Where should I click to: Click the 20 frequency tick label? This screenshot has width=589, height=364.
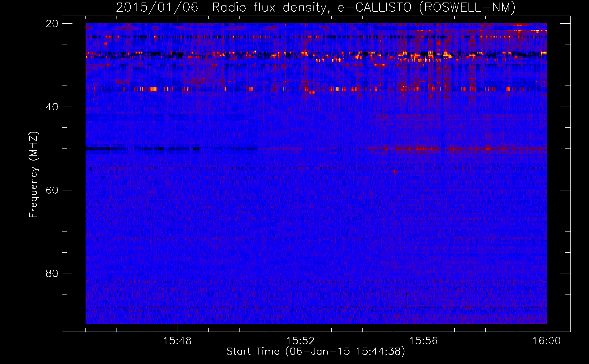tap(52, 24)
